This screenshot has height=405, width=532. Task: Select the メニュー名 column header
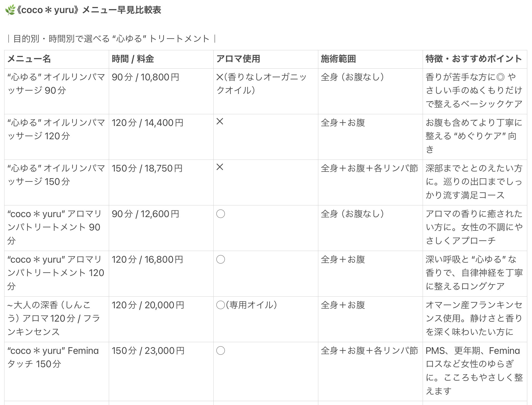29,59
